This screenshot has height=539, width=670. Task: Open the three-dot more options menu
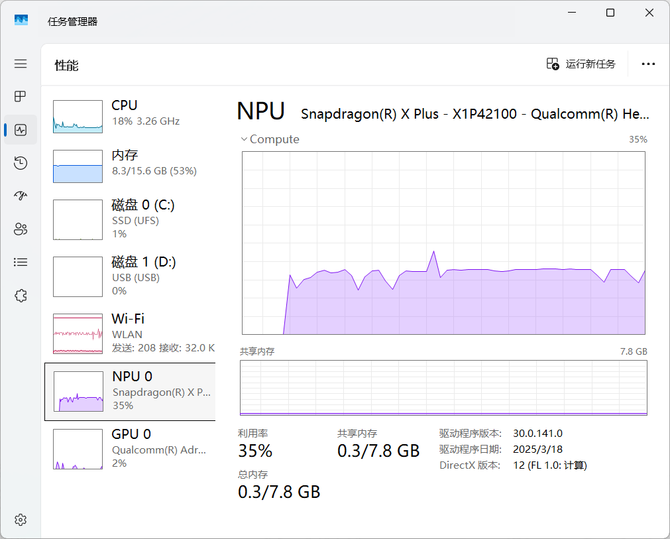(648, 64)
